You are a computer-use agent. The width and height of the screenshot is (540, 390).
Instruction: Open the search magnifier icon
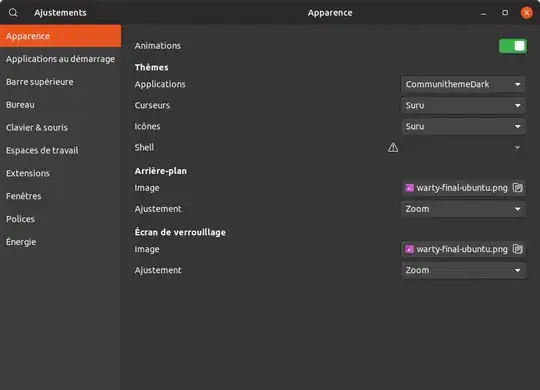point(13,13)
